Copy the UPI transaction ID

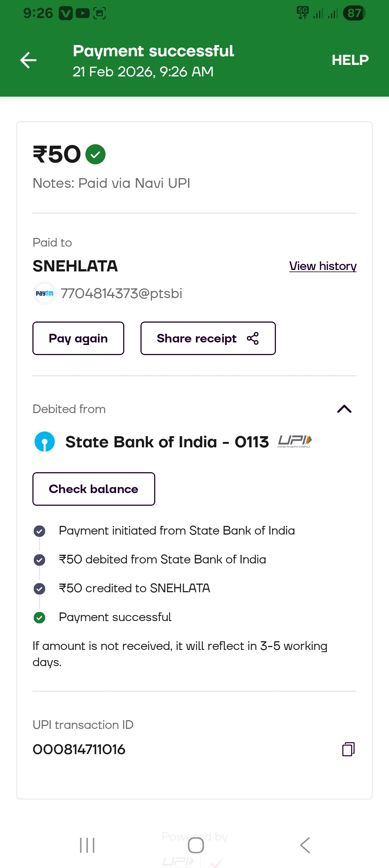[x=348, y=749]
